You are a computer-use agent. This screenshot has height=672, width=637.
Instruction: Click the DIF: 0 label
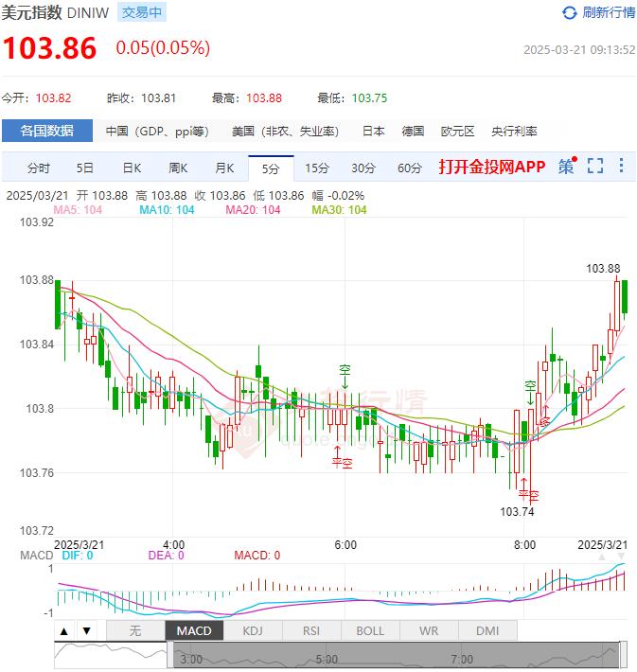(78, 556)
